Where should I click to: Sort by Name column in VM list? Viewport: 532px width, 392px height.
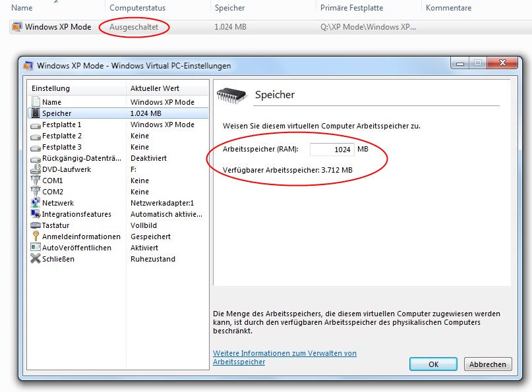pyautogui.click(x=22, y=8)
